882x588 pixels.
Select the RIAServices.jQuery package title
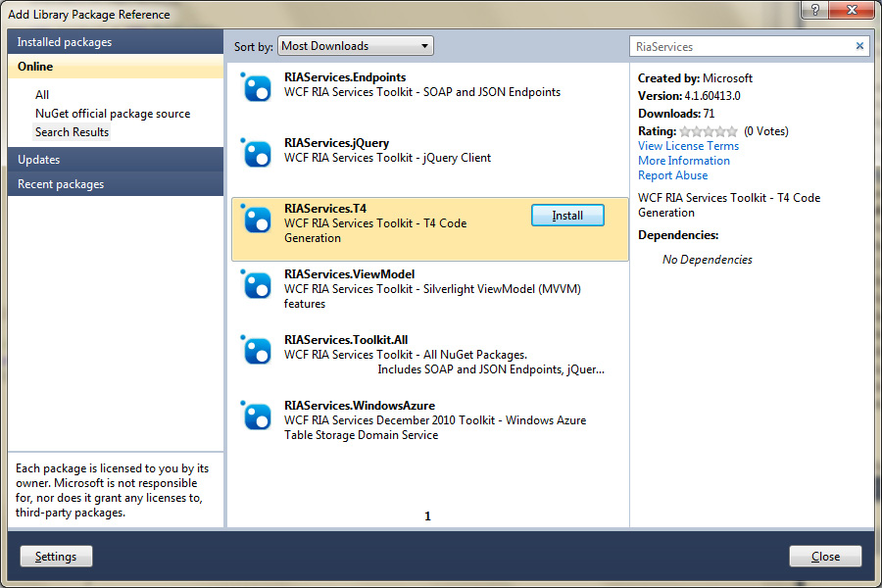pos(336,143)
